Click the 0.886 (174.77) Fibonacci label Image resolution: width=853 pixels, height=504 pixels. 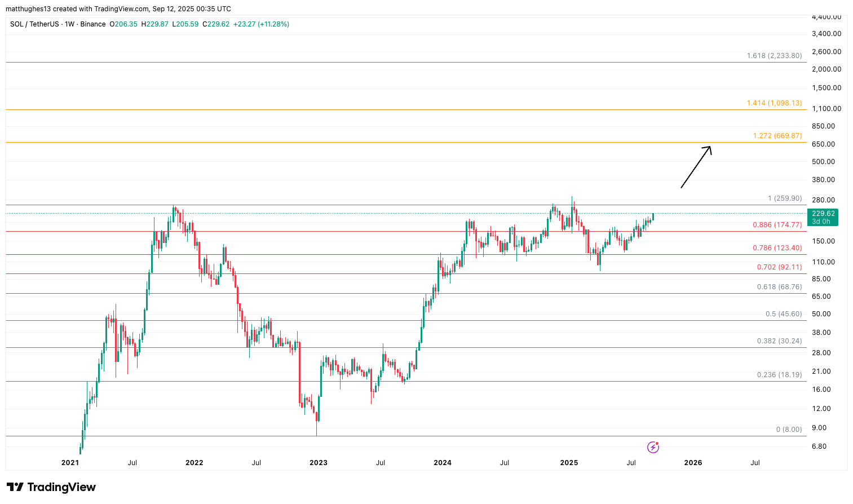tap(777, 225)
